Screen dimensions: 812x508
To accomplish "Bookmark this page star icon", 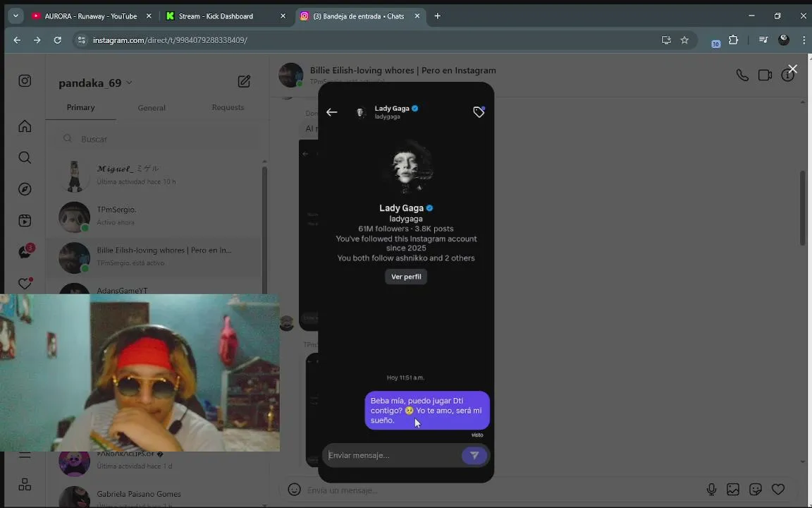I will point(684,40).
